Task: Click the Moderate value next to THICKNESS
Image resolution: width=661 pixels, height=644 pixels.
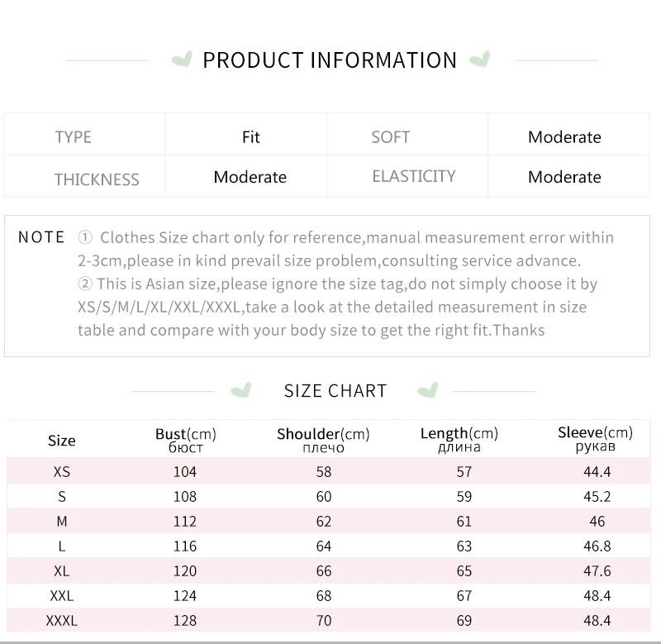Action: pos(250,177)
